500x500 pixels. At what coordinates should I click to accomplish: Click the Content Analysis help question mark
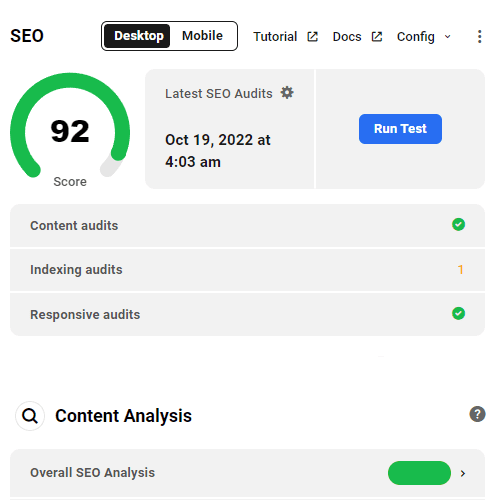point(477,414)
